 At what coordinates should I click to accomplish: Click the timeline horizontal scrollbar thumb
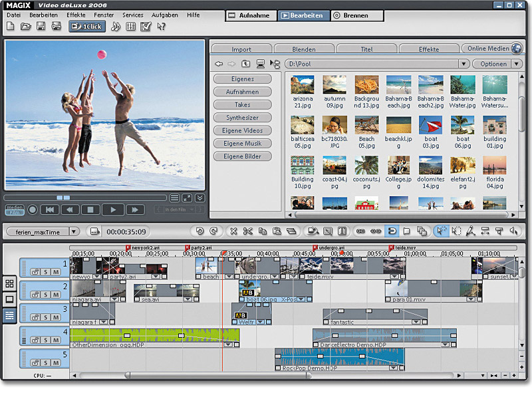click(x=217, y=375)
